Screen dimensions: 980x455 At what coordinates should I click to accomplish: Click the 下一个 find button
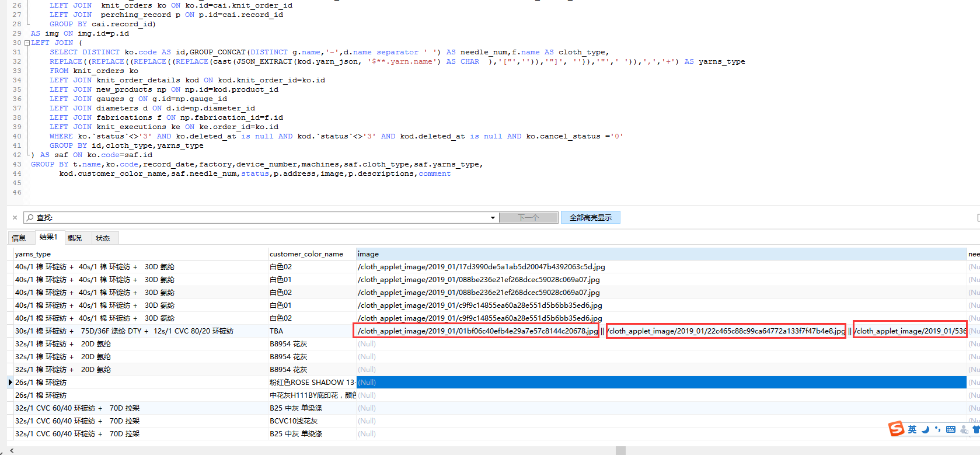click(528, 217)
